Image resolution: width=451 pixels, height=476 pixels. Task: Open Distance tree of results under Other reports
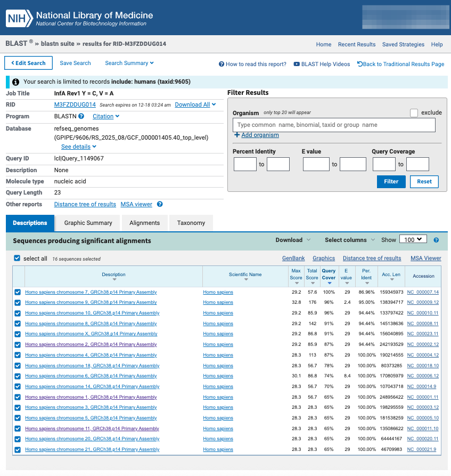tap(85, 204)
